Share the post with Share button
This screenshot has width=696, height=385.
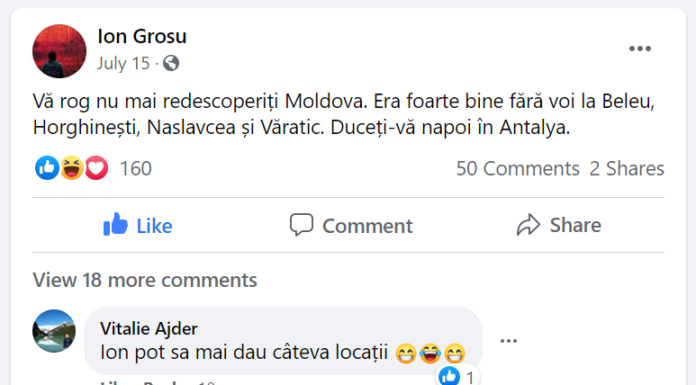point(559,225)
